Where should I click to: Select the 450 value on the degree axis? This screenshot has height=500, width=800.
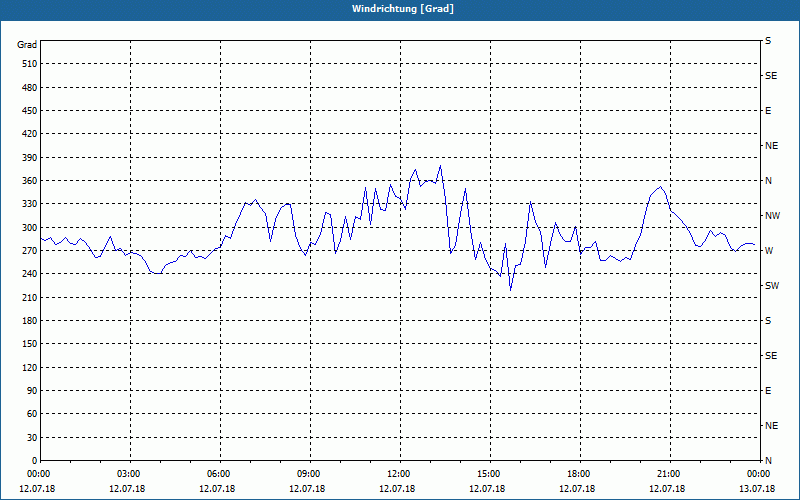pos(30,111)
